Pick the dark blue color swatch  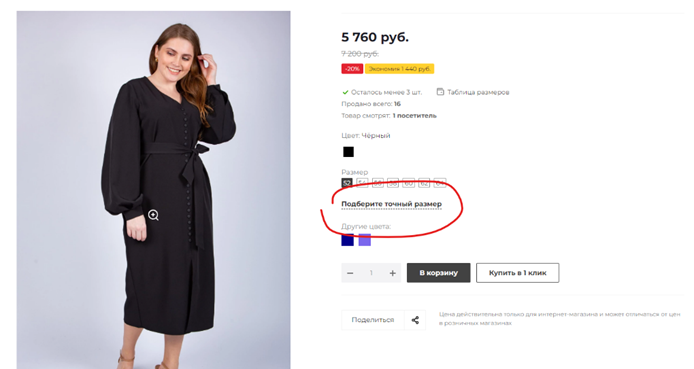tap(347, 240)
